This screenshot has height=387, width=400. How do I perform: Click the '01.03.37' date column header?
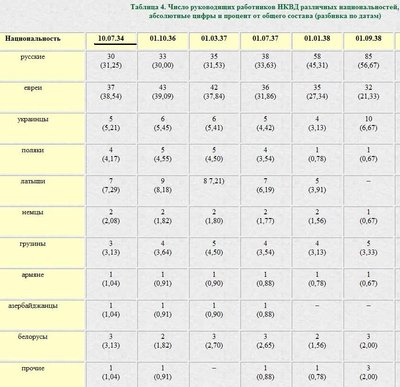(214, 38)
